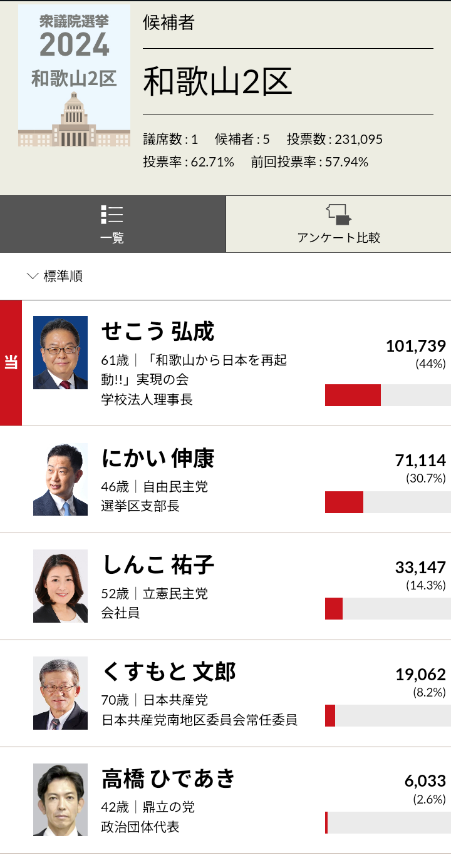Click the 衆議院選挙 2024 Diet building logo
The image size is (451, 868).
click(74, 76)
